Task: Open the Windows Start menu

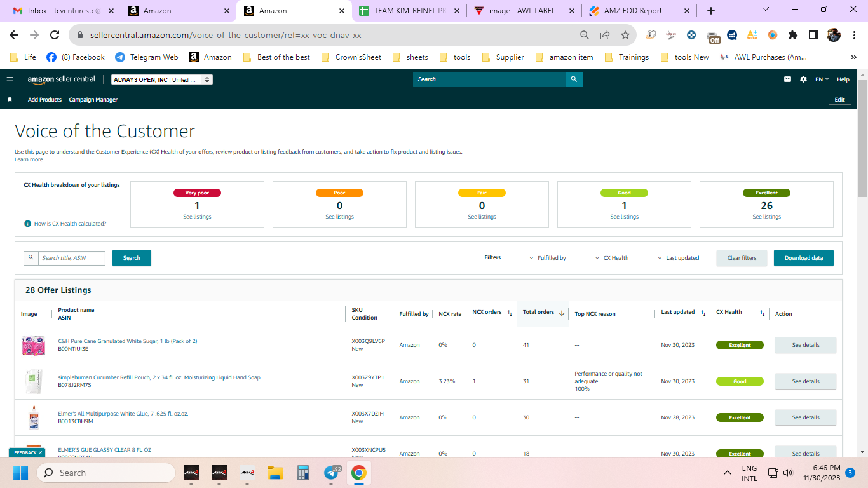Action: pyautogui.click(x=20, y=473)
